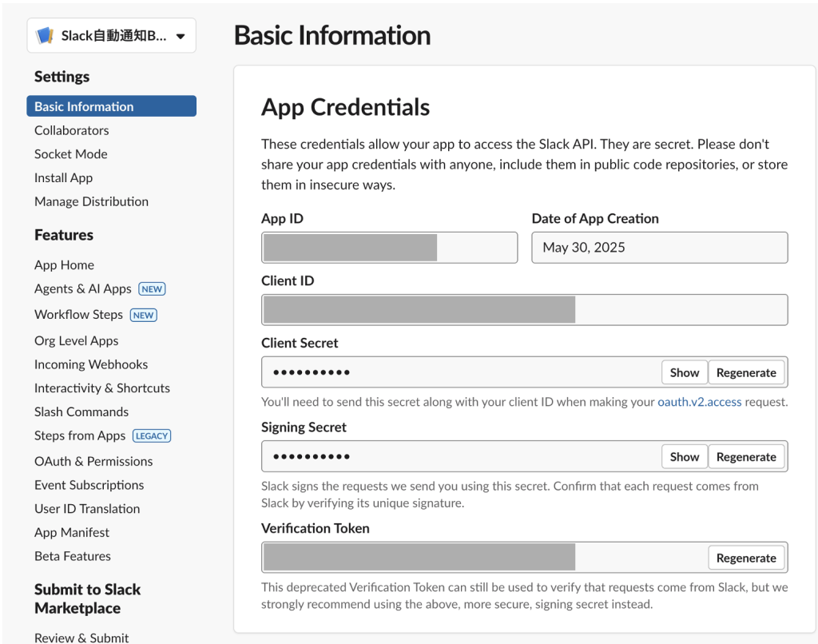Image resolution: width=818 pixels, height=644 pixels.
Task: Regenerate the Verification Token
Action: click(x=746, y=558)
